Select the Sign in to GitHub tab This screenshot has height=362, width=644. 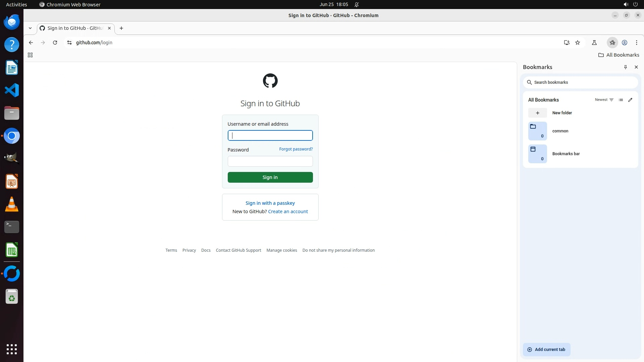(x=74, y=28)
